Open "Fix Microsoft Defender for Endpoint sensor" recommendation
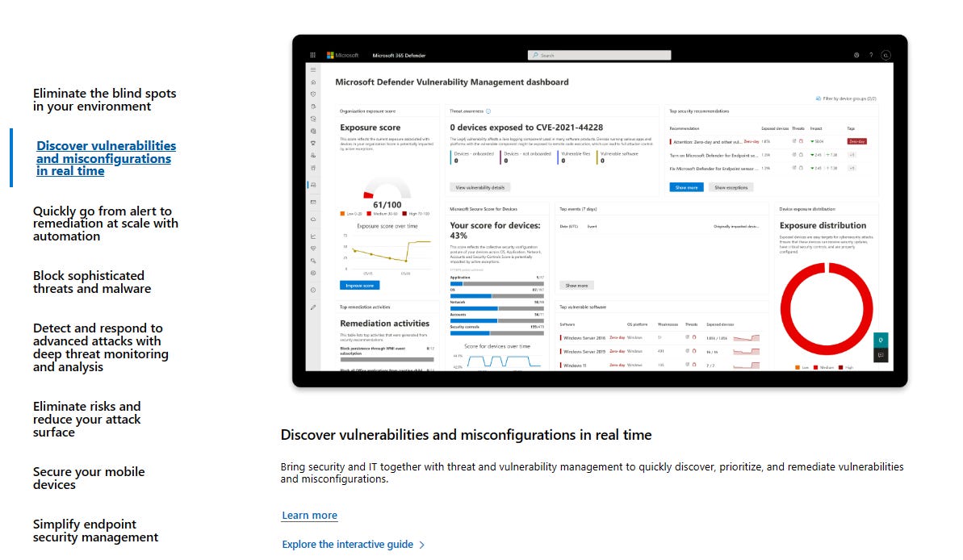Image resolution: width=963 pixels, height=560 pixels. 713,169
